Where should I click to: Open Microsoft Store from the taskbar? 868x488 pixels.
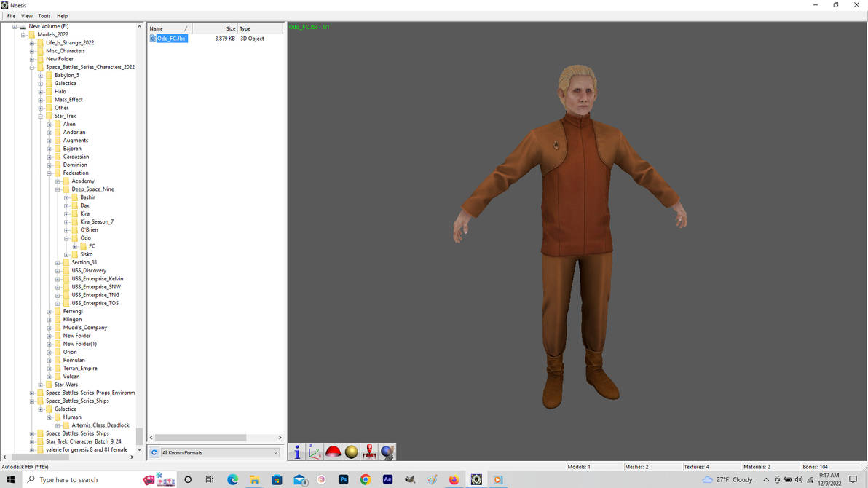[x=277, y=480]
